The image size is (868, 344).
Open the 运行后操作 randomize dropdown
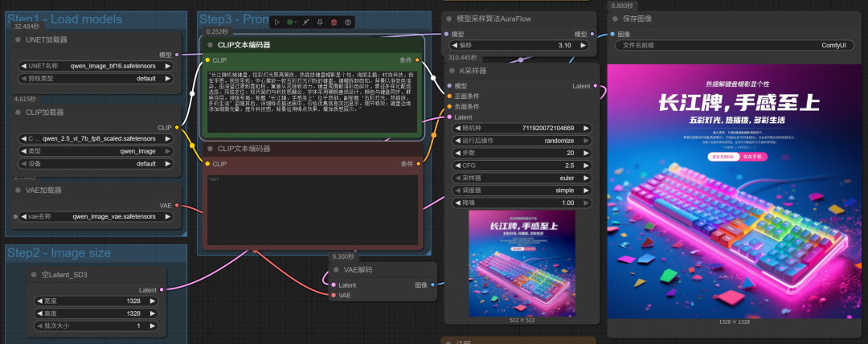pos(522,141)
